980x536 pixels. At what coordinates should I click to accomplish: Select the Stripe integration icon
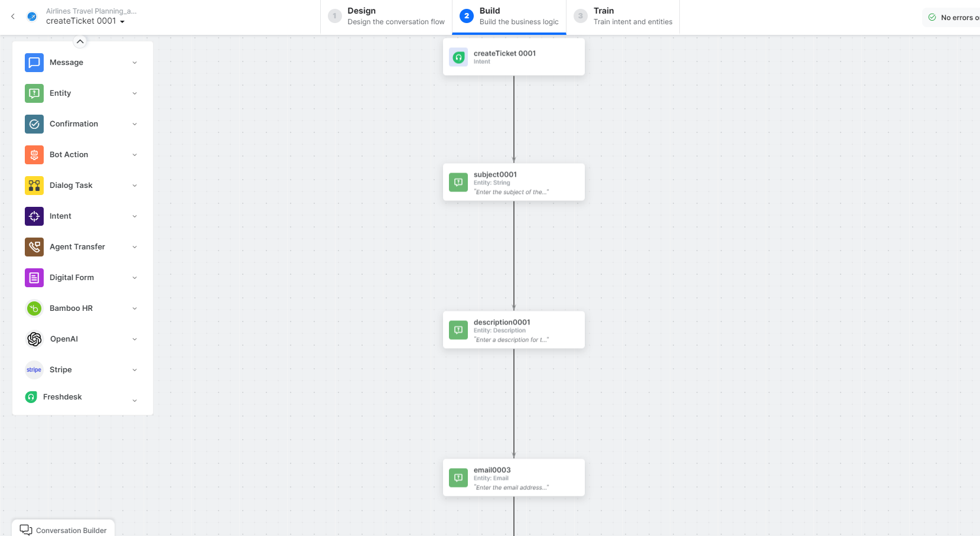click(34, 370)
